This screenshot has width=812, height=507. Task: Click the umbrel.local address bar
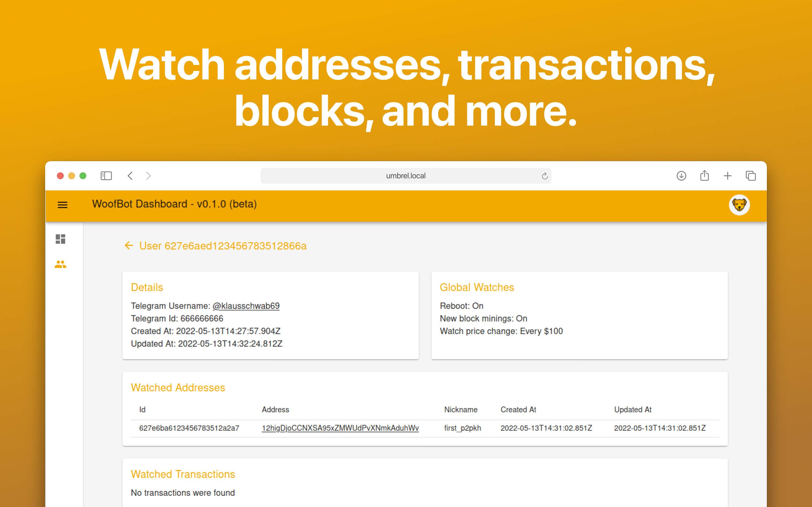pos(405,176)
